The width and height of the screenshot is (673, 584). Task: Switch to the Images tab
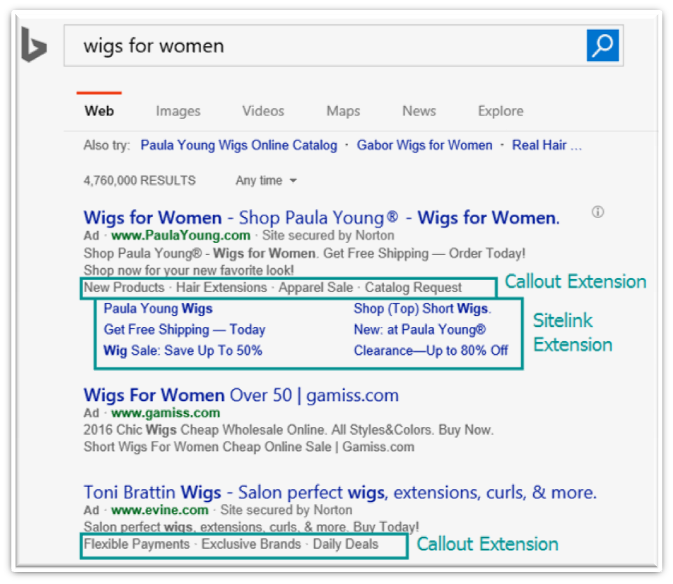click(x=178, y=111)
